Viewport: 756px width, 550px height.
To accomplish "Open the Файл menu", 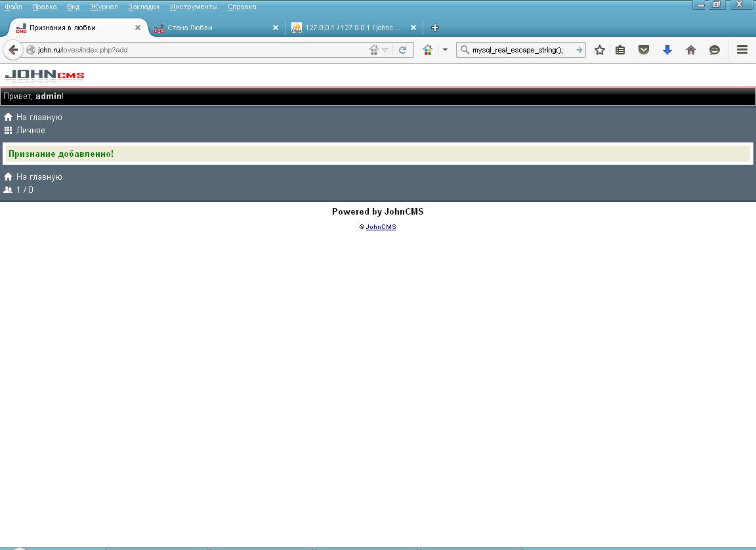I will (x=13, y=7).
